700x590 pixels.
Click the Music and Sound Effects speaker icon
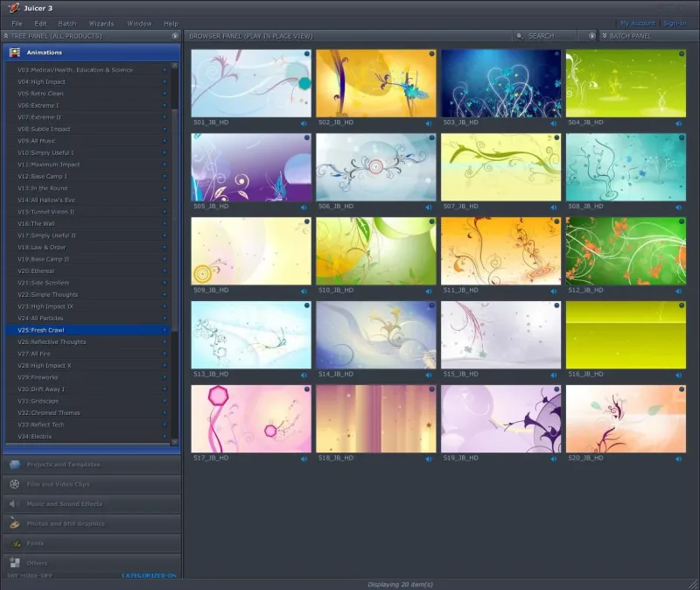click(x=15, y=504)
